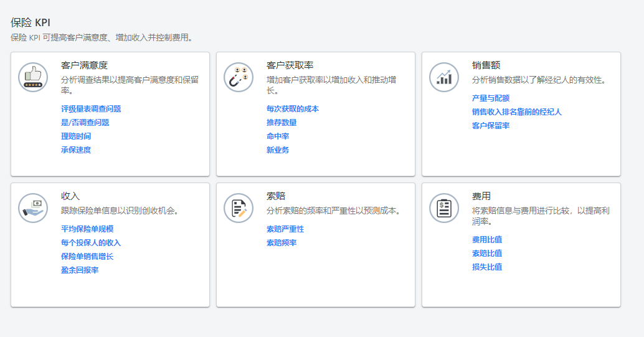Open the 客户保留率 link

point(491,126)
